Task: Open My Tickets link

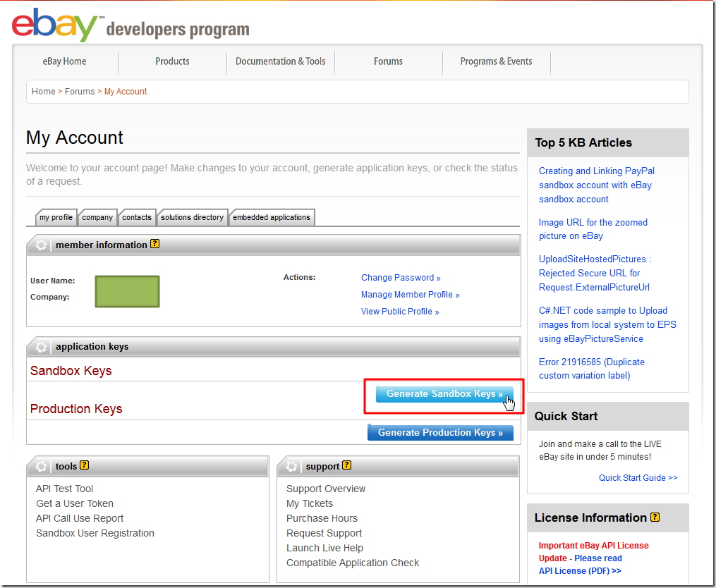Action: click(310, 503)
